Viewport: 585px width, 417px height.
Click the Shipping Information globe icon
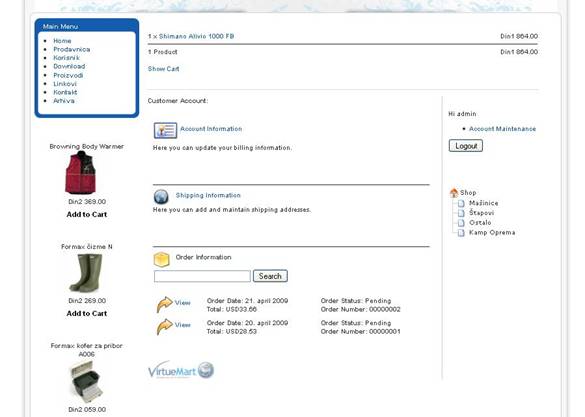point(161,197)
